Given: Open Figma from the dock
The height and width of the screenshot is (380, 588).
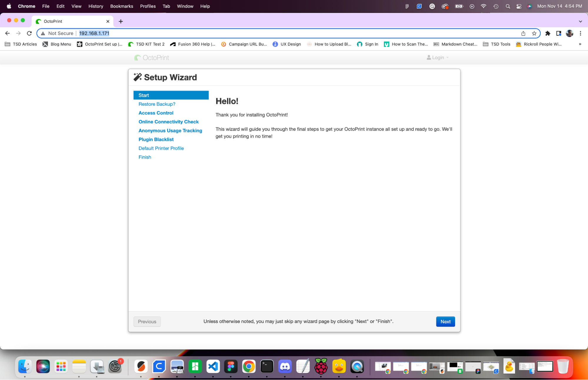Looking at the screenshot, I should point(231,366).
